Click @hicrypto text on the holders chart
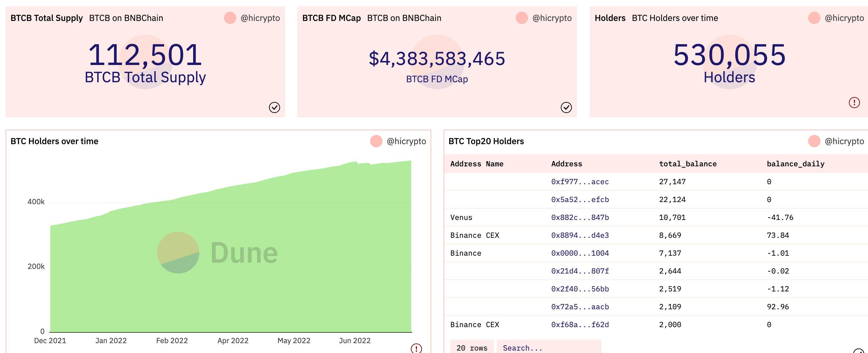Viewport: 868px width, 353px height. pos(407,141)
